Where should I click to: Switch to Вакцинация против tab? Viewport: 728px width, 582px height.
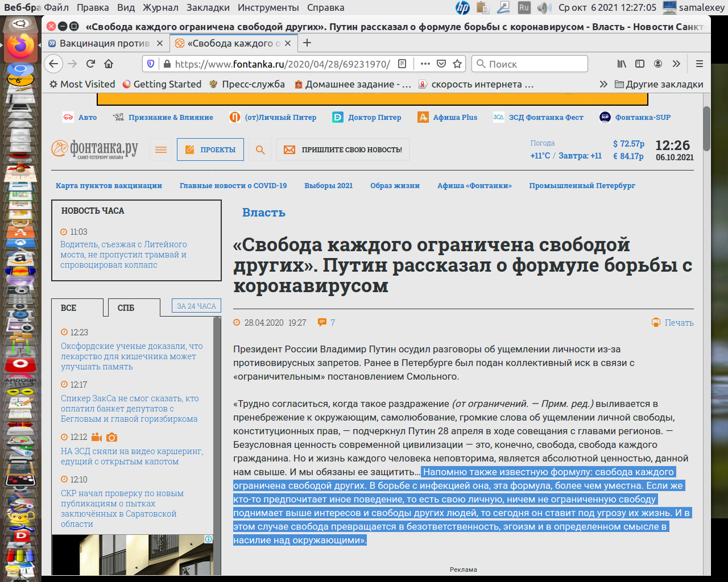[x=106, y=43]
